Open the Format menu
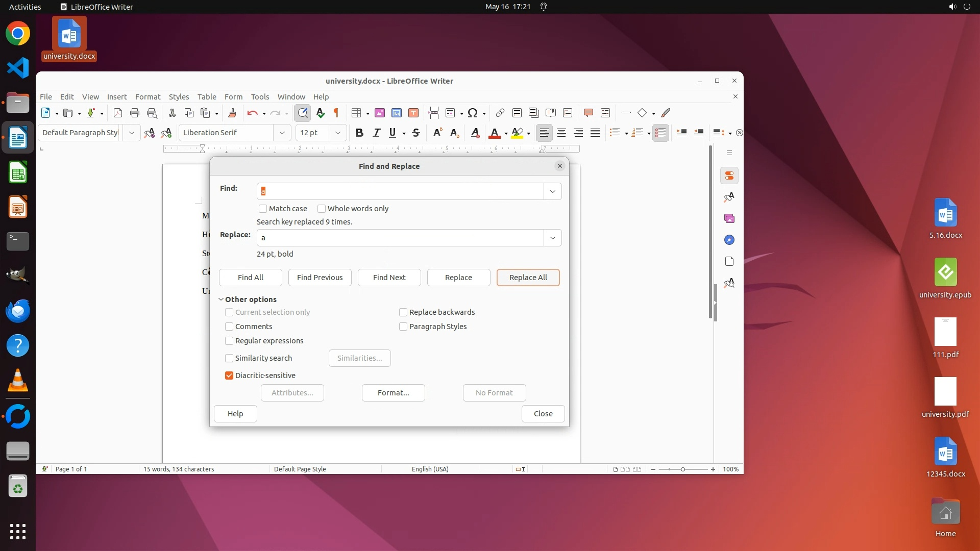 tap(148, 96)
